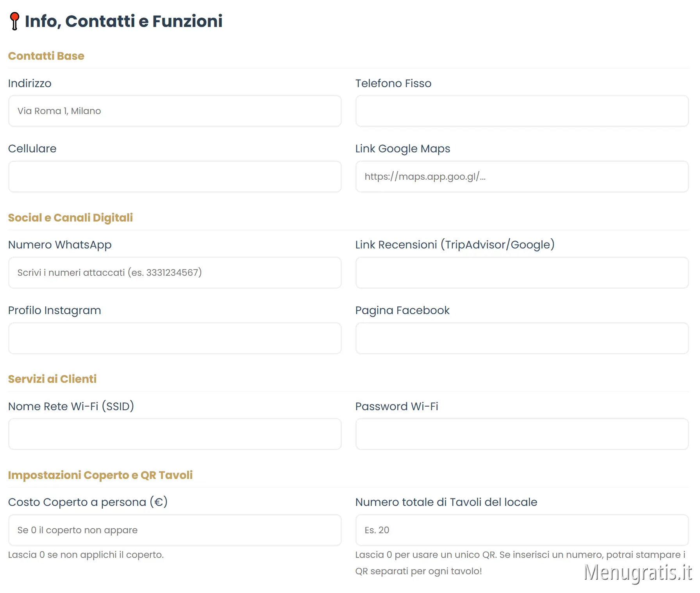This screenshot has height=593, width=700.
Task: Click the Menugratis.it watermark logo
Action: (637, 573)
